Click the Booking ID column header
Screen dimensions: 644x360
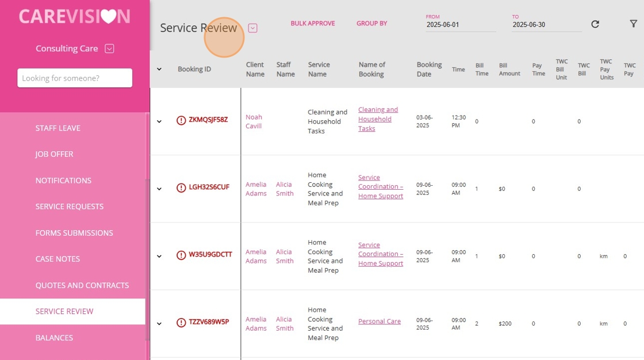click(x=194, y=69)
